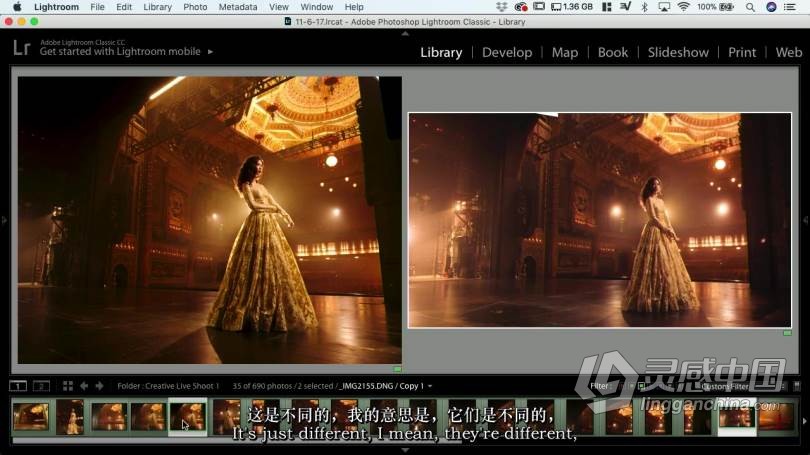This screenshot has width=810, height=455.
Task: Select the fourth filmstrip thumbnail
Action: (148, 417)
